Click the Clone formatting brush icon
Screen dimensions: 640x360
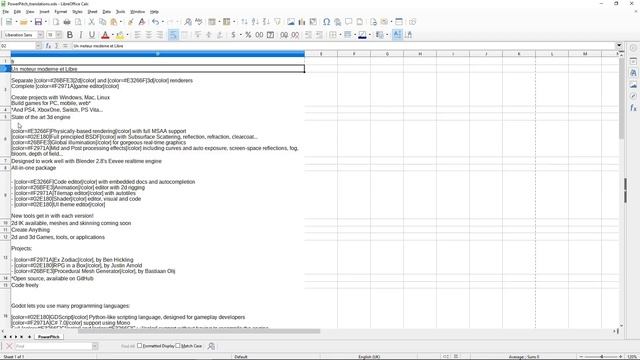[131, 22]
